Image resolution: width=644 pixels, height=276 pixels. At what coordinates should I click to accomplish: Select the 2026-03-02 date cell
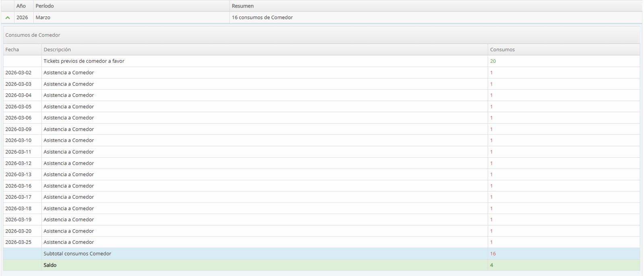tap(18, 73)
